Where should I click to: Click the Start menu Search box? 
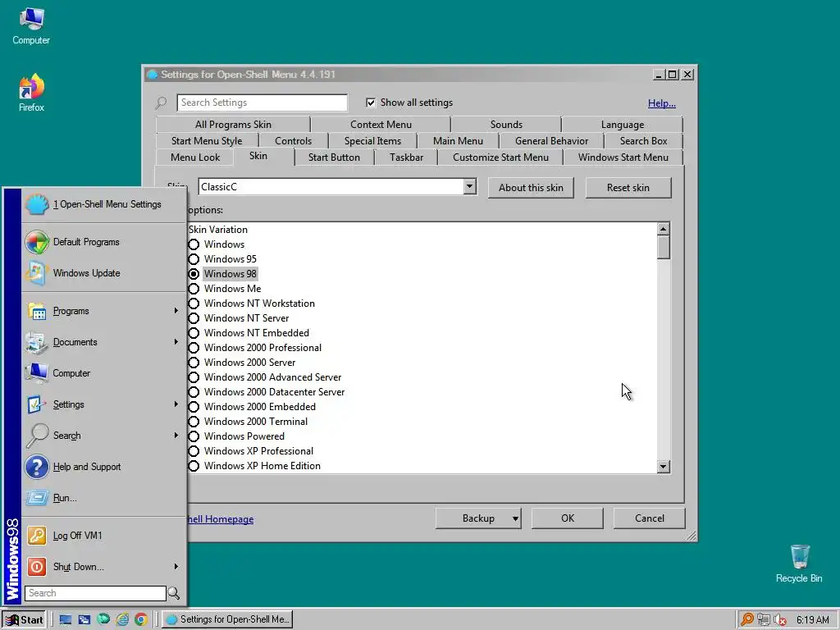95,593
